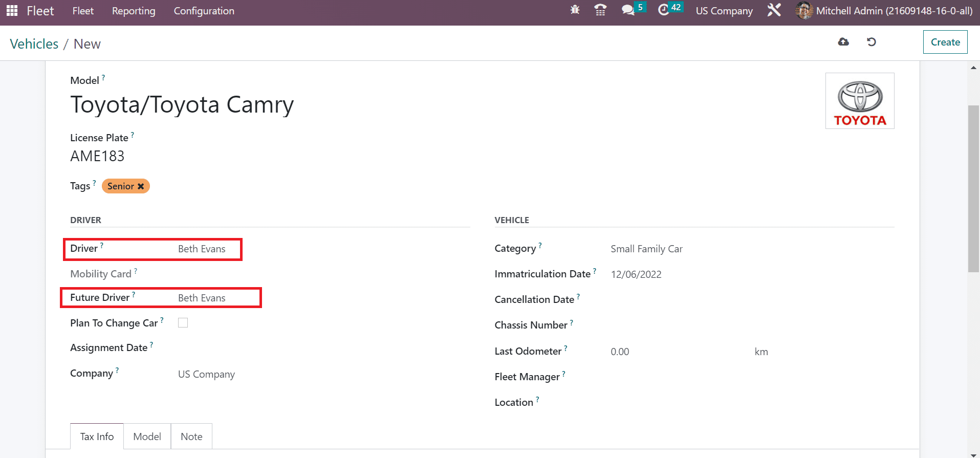Switch to the Model tab
Viewport: 980px width, 458px height.
coord(147,437)
